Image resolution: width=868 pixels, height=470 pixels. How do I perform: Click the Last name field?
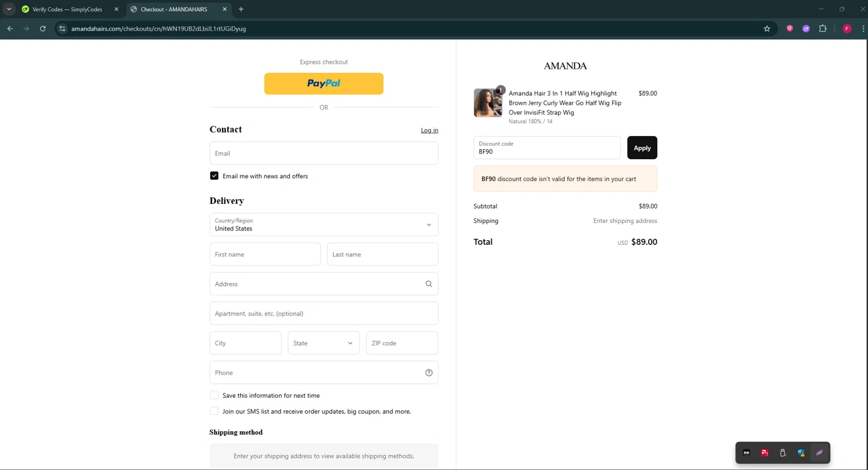pos(382,254)
